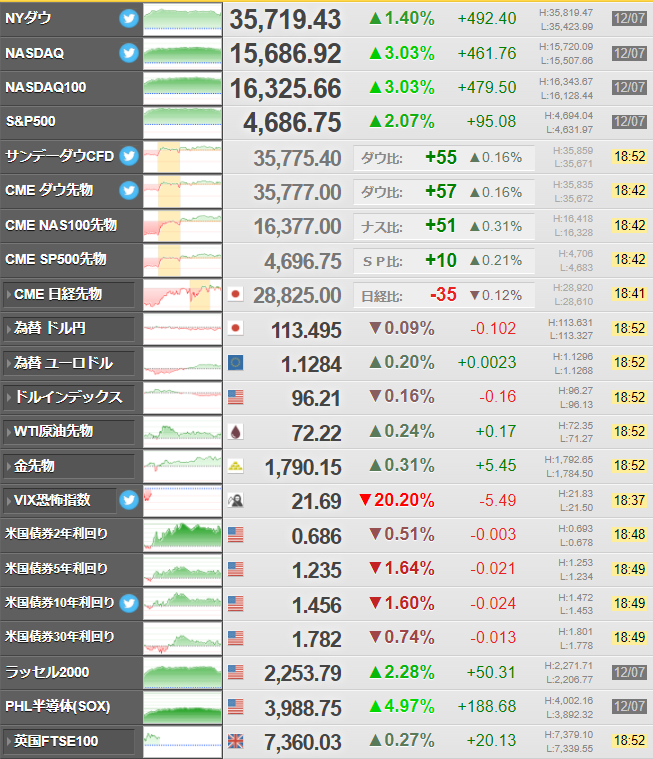Viewport: 653px width, 759px height.
Task: Click the gold bars icon for 金先物
Action: click(x=236, y=466)
